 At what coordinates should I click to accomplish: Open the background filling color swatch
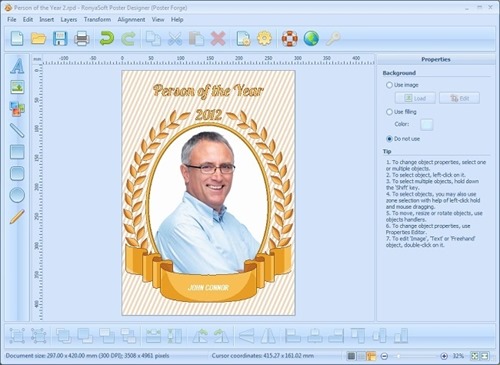pyautogui.click(x=427, y=124)
